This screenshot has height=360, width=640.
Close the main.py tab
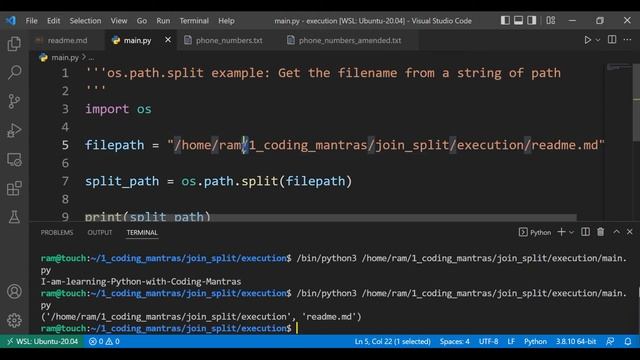point(168,40)
